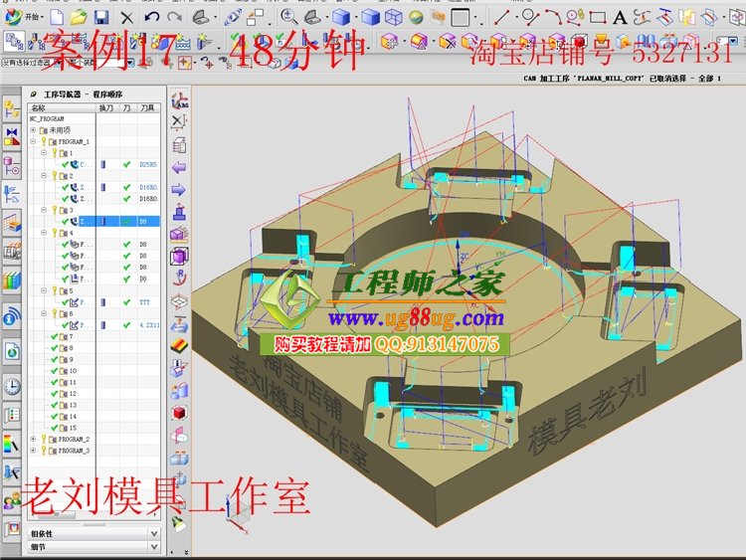The height and width of the screenshot is (560, 746).
Task: Expand the 细节 panel section
Action: [x=153, y=547]
